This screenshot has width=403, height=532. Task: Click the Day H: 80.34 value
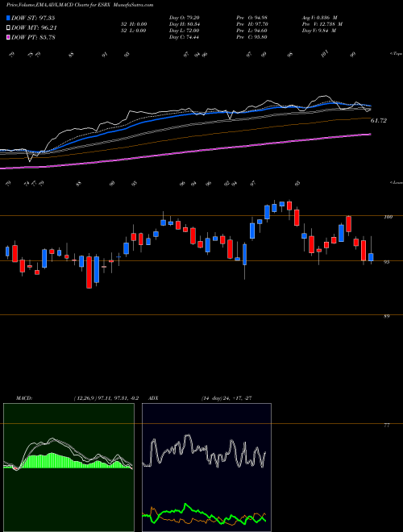[x=184, y=24]
